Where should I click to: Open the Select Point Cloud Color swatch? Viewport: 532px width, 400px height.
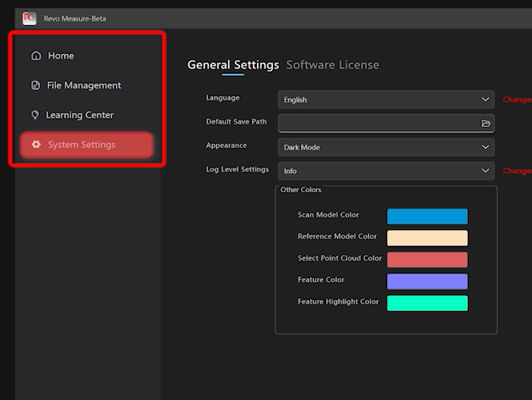coord(427,260)
